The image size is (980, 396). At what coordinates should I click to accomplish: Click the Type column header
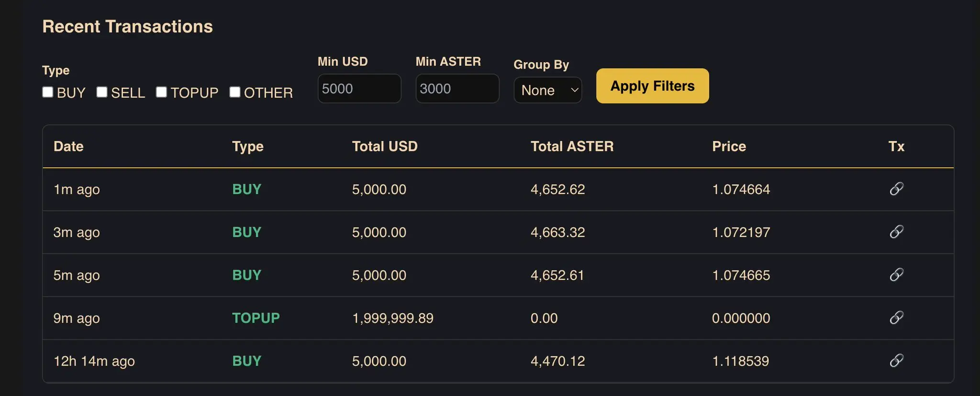click(248, 147)
